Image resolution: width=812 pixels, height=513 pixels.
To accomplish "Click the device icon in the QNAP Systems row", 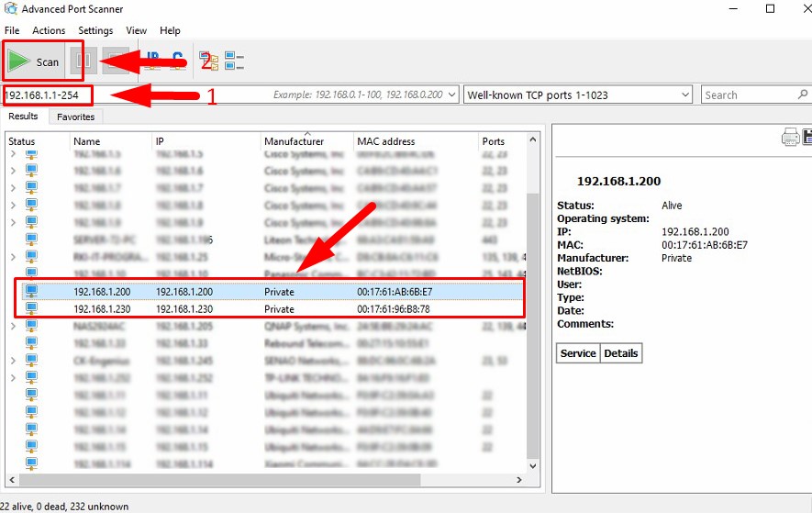I will click(31, 326).
